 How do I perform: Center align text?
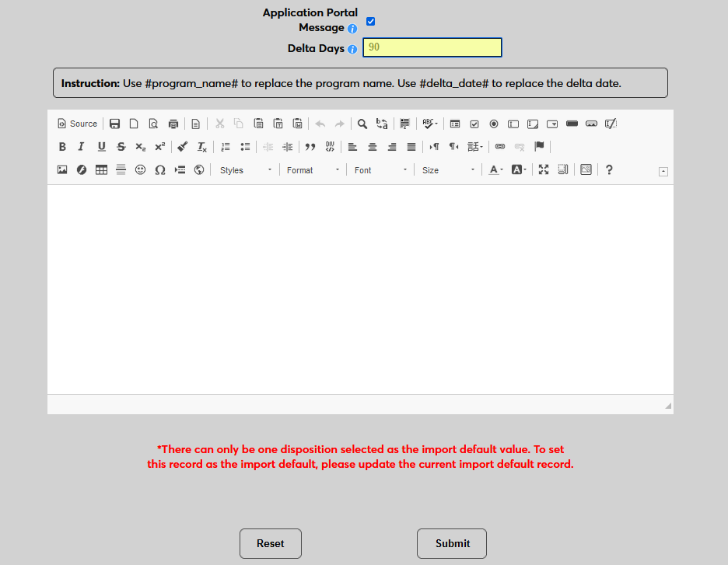click(x=372, y=147)
